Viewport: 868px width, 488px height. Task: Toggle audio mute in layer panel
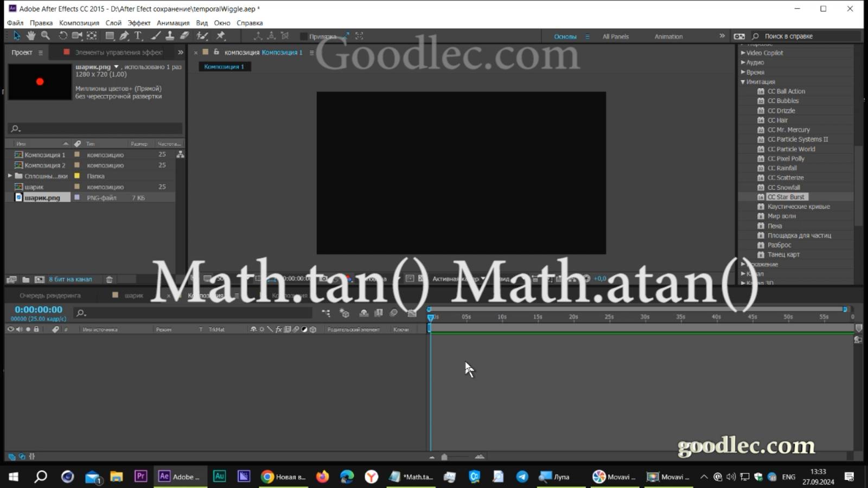click(20, 329)
